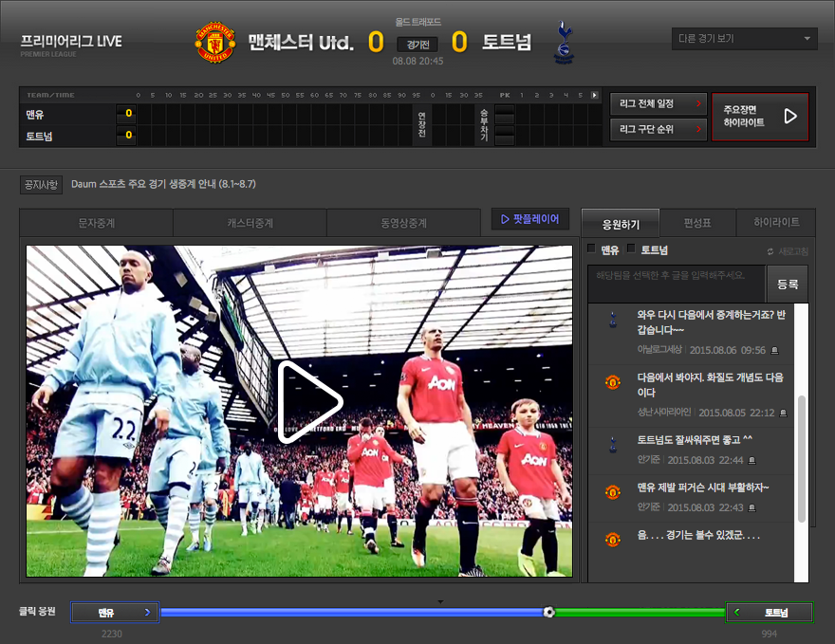835x644 pixels.
Task: Click the Tottenham icon on the top comment
Action: click(613, 320)
